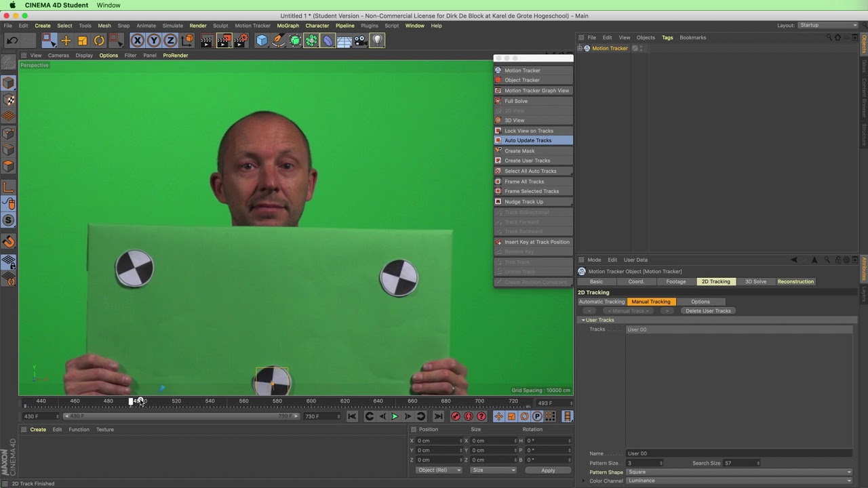Viewport: 868px width, 488px height.
Task: Select the Rotate tool in top toolbar
Action: (x=99, y=41)
